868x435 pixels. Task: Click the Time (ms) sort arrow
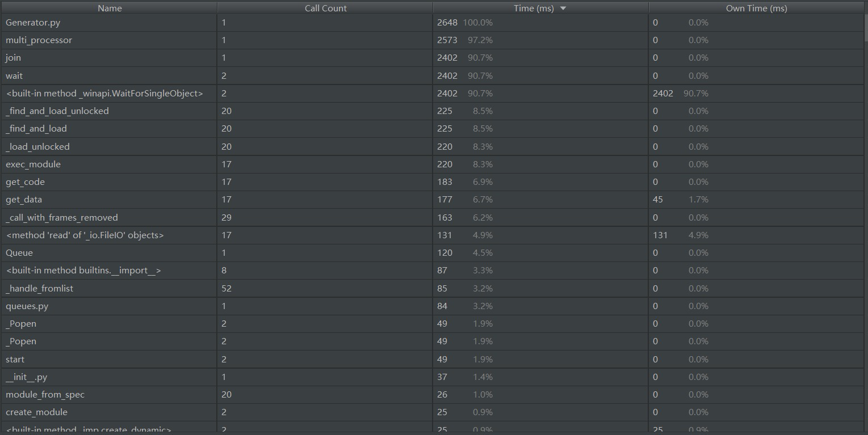(x=563, y=9)
